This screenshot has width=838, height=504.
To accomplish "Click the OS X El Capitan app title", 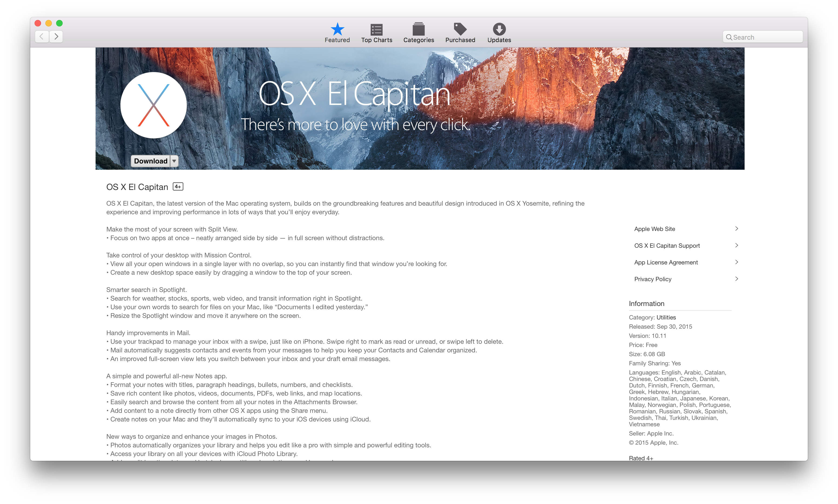I will [137, 187].
